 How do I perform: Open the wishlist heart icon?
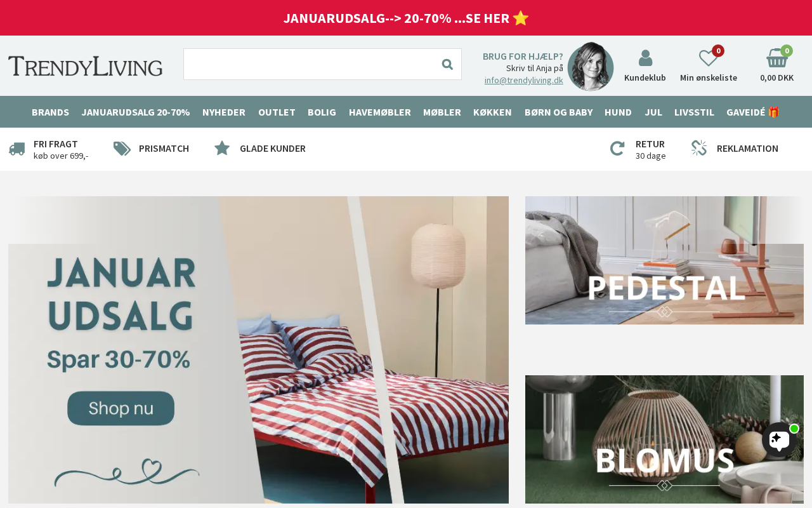[x=708, y=58]
